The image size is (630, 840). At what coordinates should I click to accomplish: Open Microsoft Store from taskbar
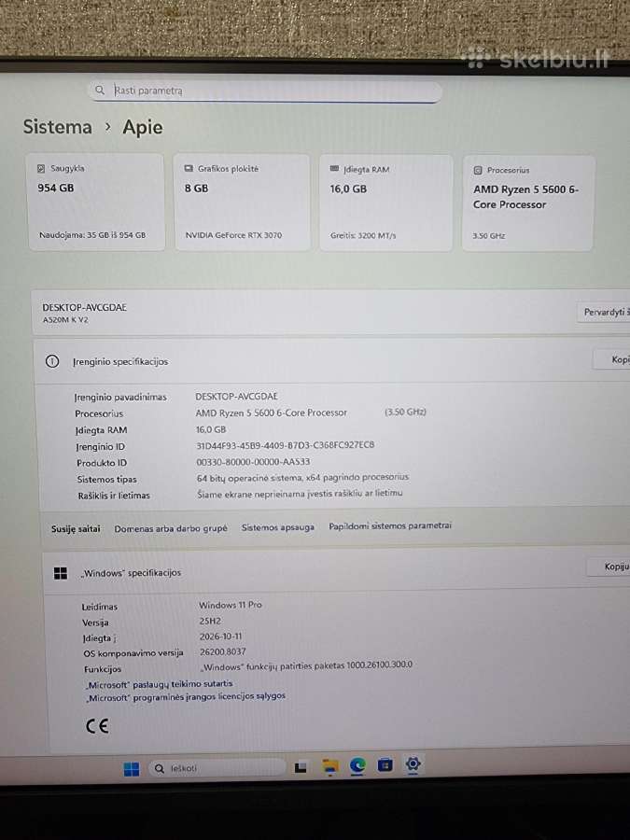point(385,765)
